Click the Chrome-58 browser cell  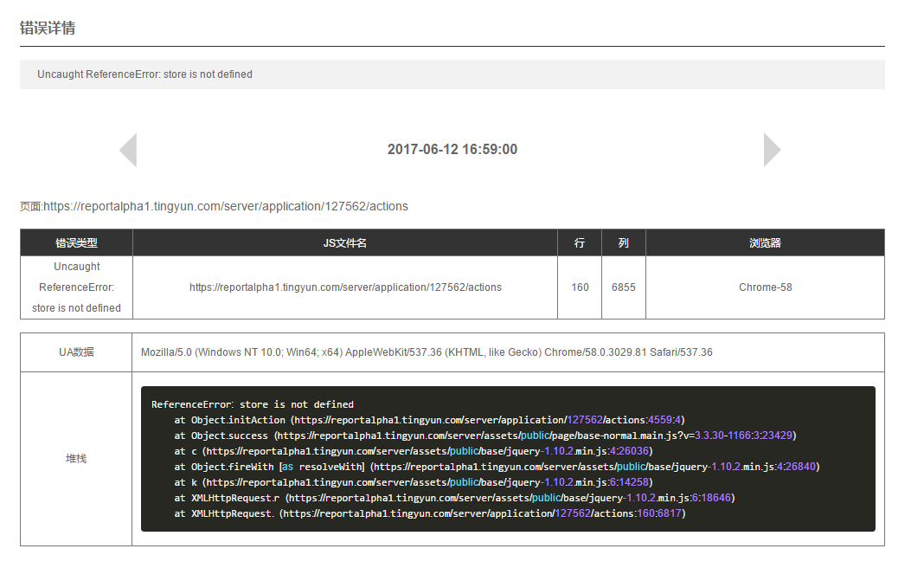click(765, 287)
